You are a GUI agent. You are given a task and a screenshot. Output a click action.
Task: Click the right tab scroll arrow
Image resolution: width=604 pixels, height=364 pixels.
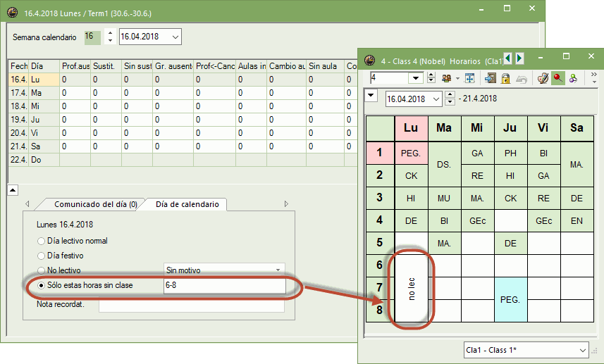pos(286,204)
